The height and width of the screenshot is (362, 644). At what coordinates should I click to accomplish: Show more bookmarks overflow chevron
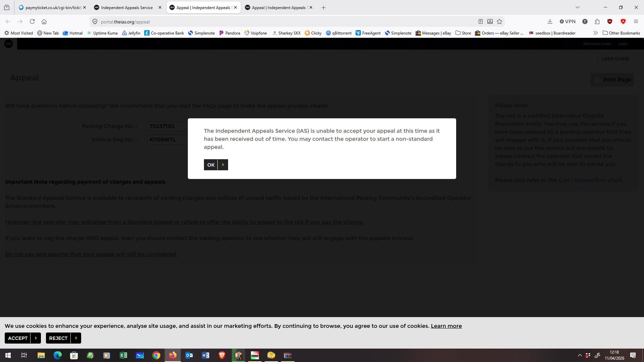595,33
